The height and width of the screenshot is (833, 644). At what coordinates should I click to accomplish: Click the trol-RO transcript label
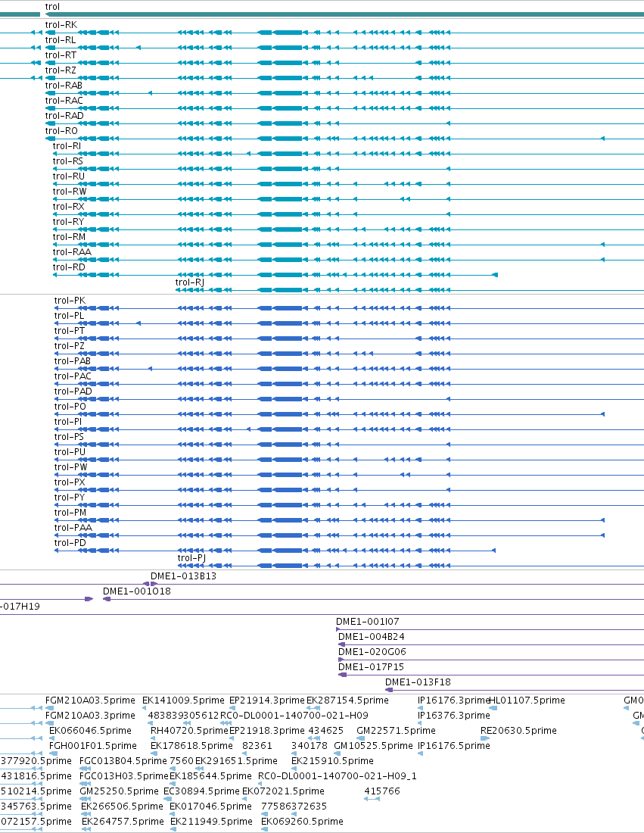tap(61, 131)
